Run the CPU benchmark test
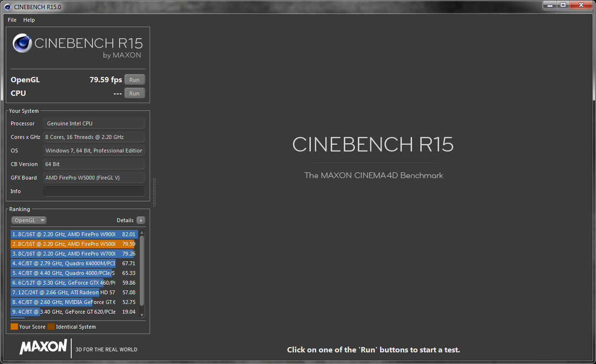The image size is (596, 364). 135,93
